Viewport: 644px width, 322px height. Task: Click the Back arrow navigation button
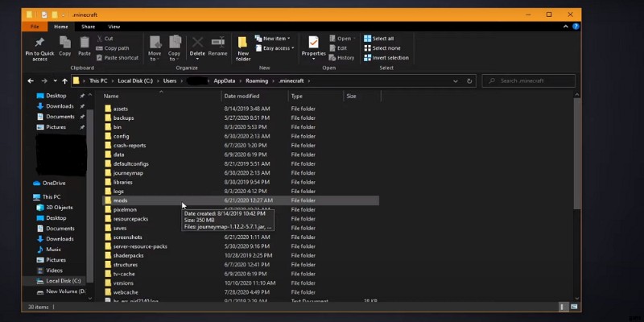[x=31, y=80]
